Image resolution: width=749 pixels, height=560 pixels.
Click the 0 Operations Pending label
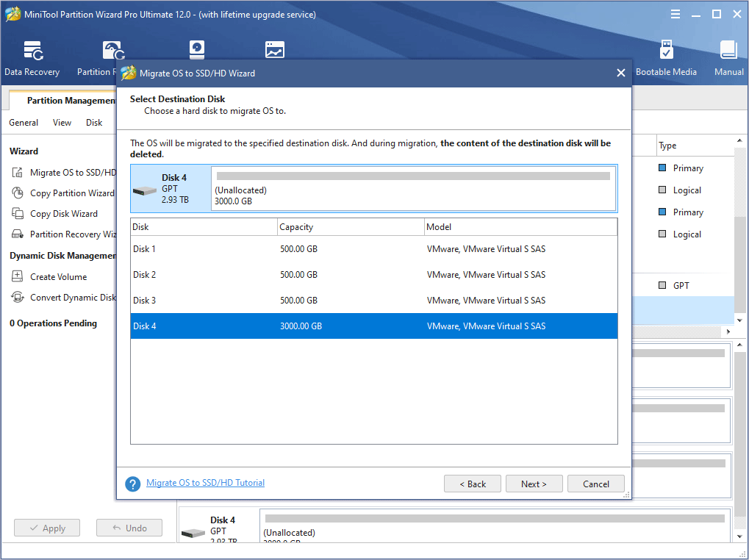pyautogui.click(x=53, y=323)
